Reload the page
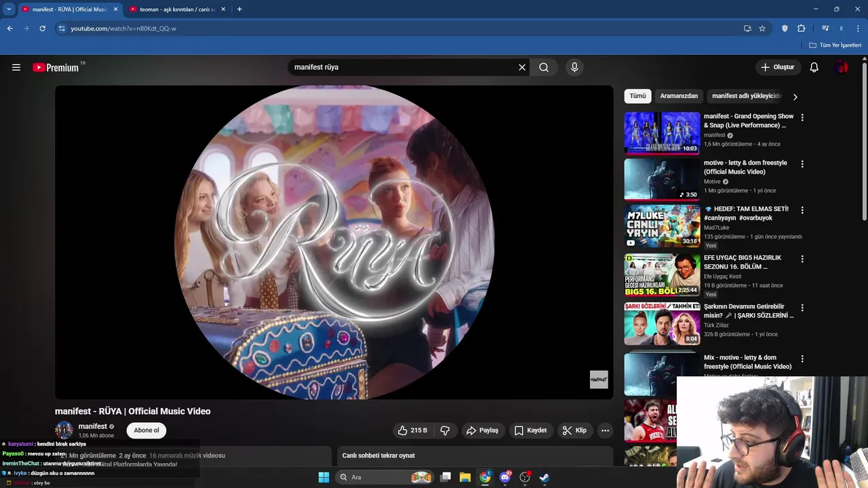This screenshot has width=868, height=488. [42, 28]
